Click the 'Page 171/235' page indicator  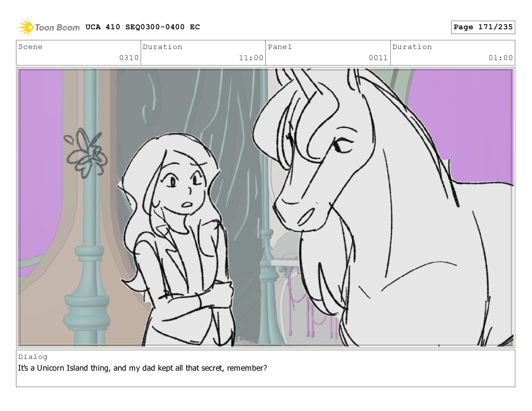point(483,27)
